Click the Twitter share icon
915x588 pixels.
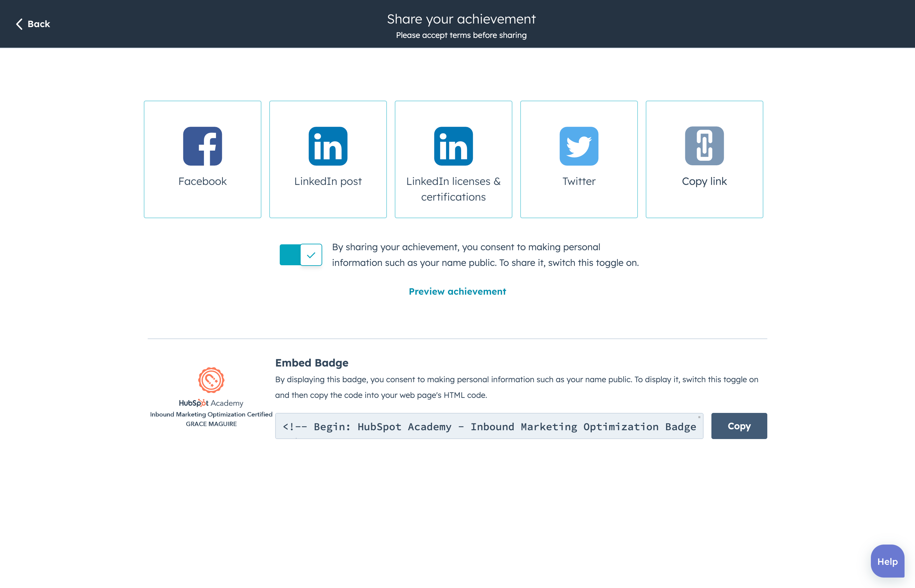pyautogui.click(x=579, y=146)
